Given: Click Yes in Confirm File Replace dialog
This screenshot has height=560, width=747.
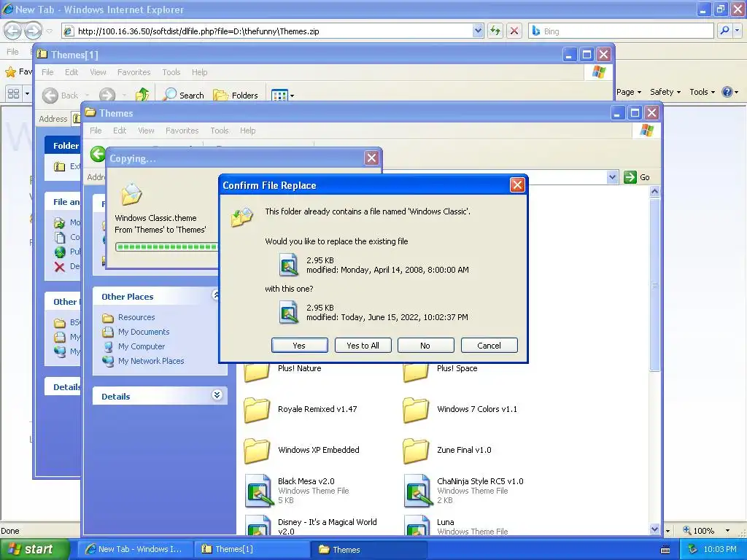Looking at the screenshot, I should 299,345.
